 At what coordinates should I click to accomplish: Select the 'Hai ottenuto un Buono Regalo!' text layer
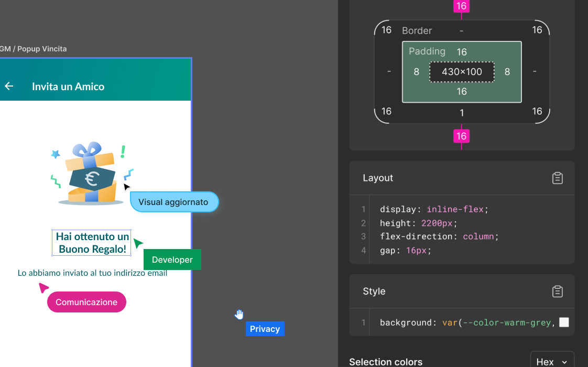click(x=92, y=243)
